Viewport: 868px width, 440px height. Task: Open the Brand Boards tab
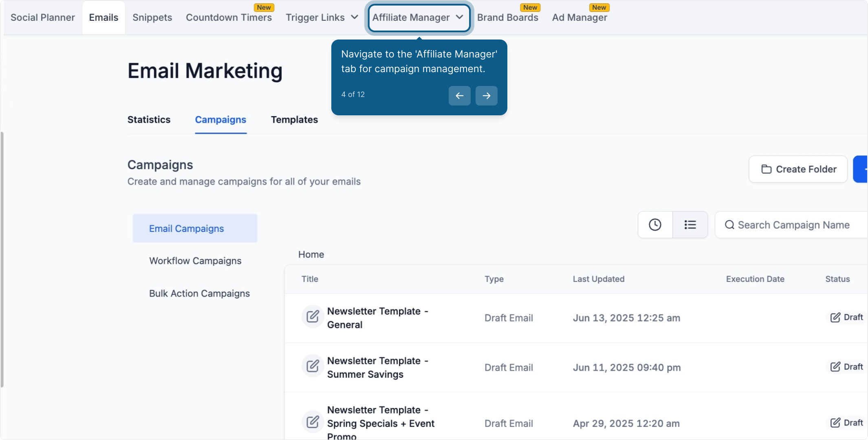pos(507,18)
